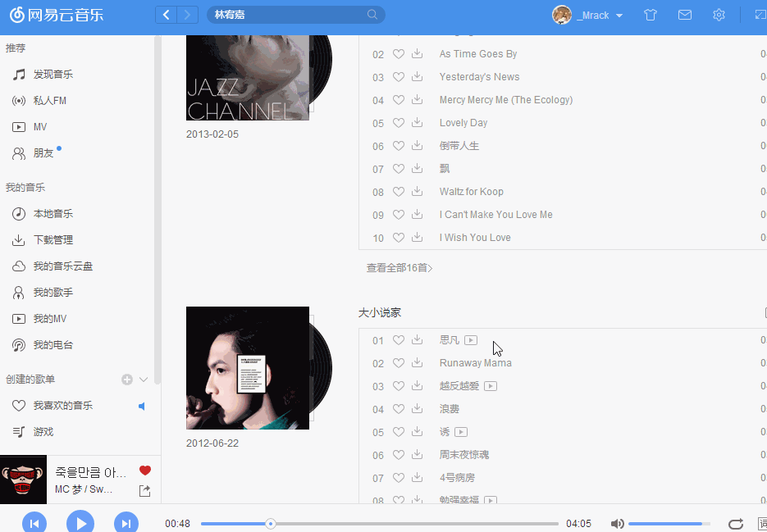Mute the volume speaker icon
The image size is (767, 532).
click(617, 524)
